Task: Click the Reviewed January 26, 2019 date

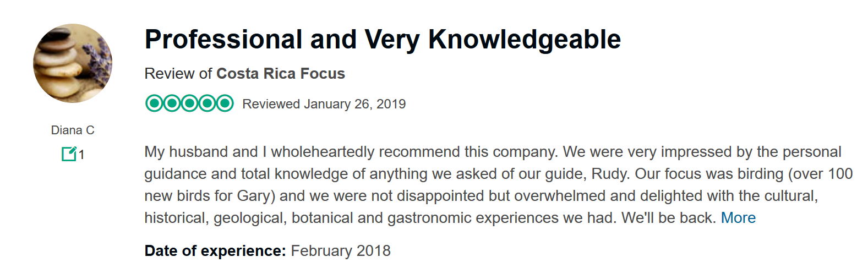Action: click(x=324, y=104)
